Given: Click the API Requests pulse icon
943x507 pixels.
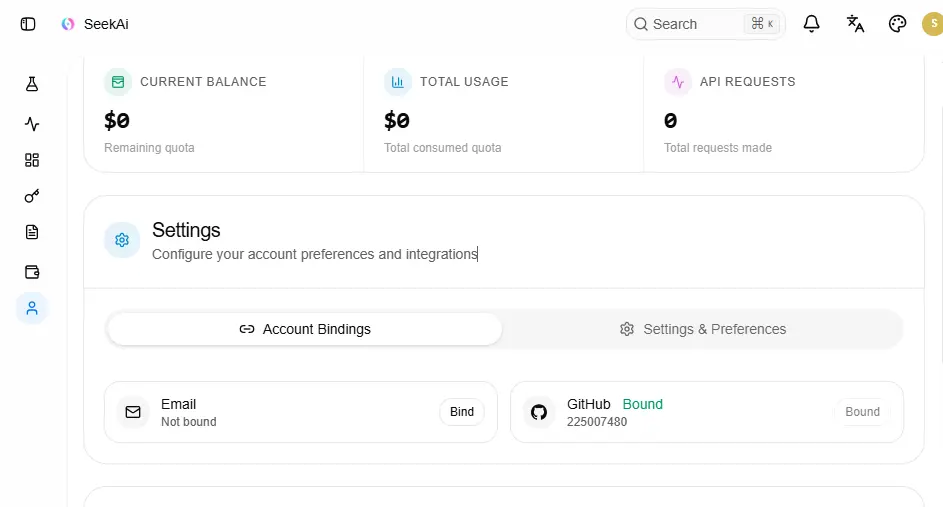Looking at the screenshot, I should click(678, 82).
